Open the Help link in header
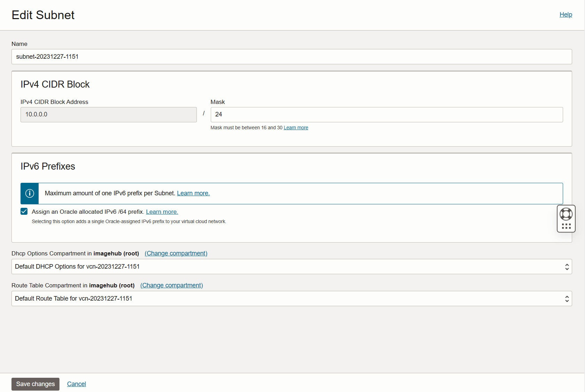The height and width of the screenshot is (392, 585). [566, 15]
